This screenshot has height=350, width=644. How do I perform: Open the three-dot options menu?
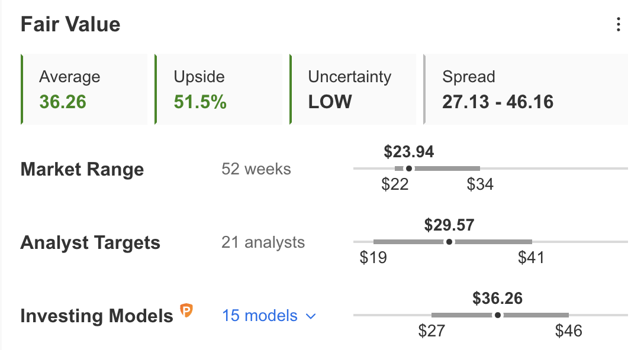618,25
